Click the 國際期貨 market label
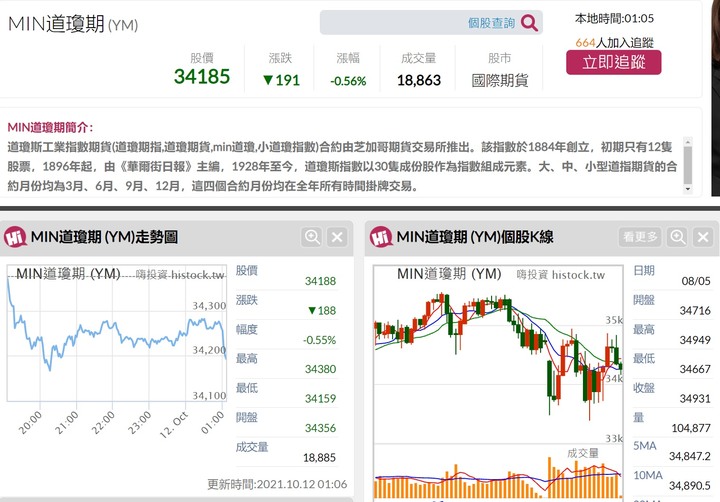The width and height of the screenshot is (720, 502). [x=500, y=80]
